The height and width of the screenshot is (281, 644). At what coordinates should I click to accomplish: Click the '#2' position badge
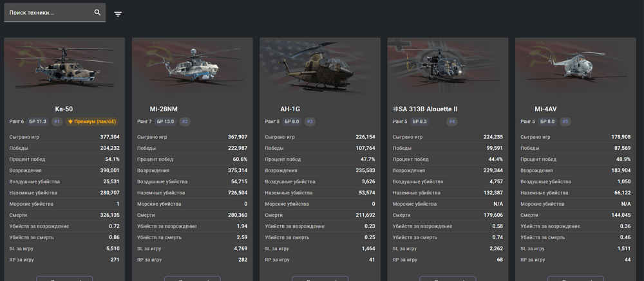point(185,122)
